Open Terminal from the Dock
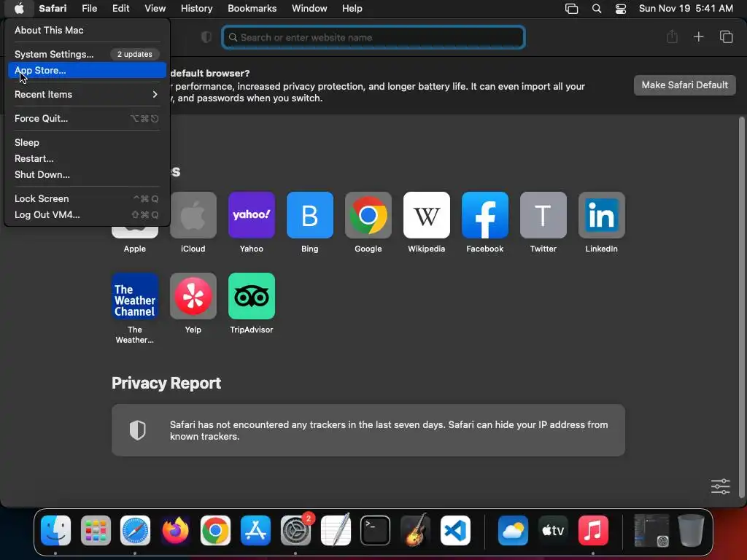This screenshot has width=747, height=560. (x=376, y=530)
